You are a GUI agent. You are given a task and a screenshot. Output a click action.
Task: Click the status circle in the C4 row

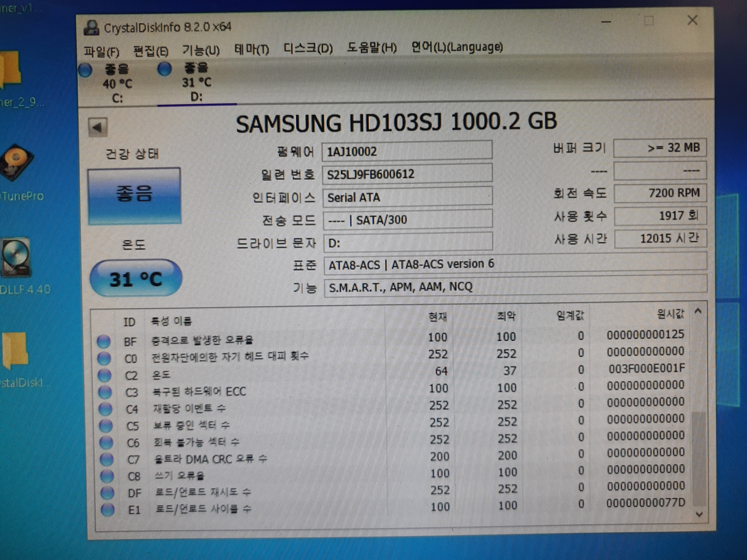coord(105,409)
